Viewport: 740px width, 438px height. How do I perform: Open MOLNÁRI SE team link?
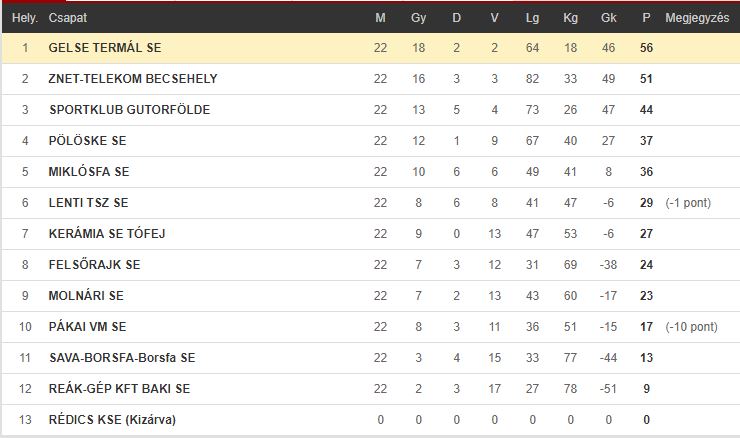coord(86,295)
